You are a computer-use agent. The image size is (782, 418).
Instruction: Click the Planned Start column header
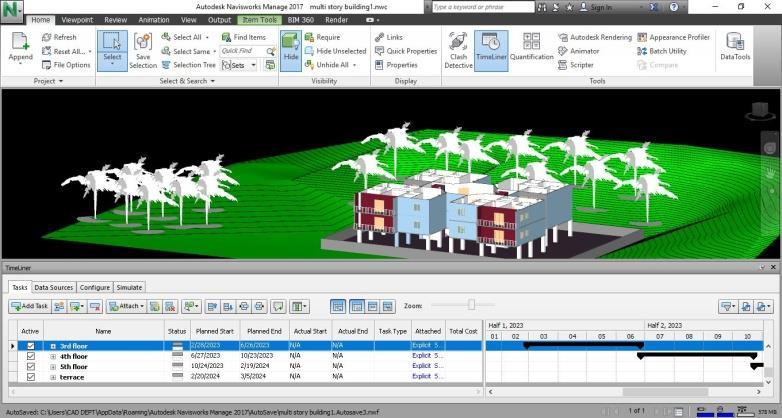coord(215,331)
